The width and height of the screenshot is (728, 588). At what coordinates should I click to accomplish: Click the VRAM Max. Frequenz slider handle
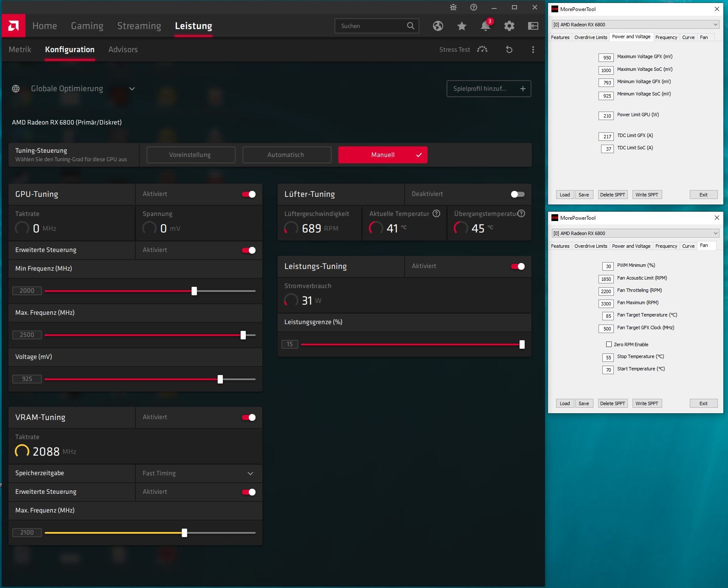pyautogui.click(x=185, y=533)
